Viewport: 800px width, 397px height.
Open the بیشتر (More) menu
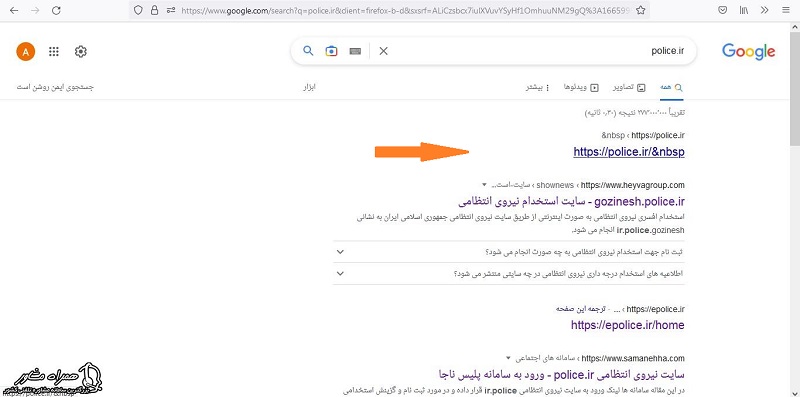tap(538, 87)
